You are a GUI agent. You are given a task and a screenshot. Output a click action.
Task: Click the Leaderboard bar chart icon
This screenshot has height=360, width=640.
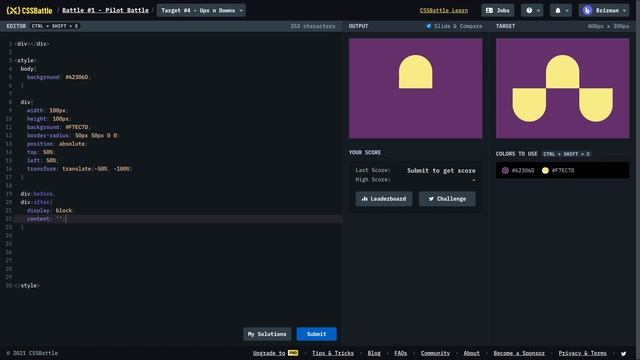click(x=364, y=199)
